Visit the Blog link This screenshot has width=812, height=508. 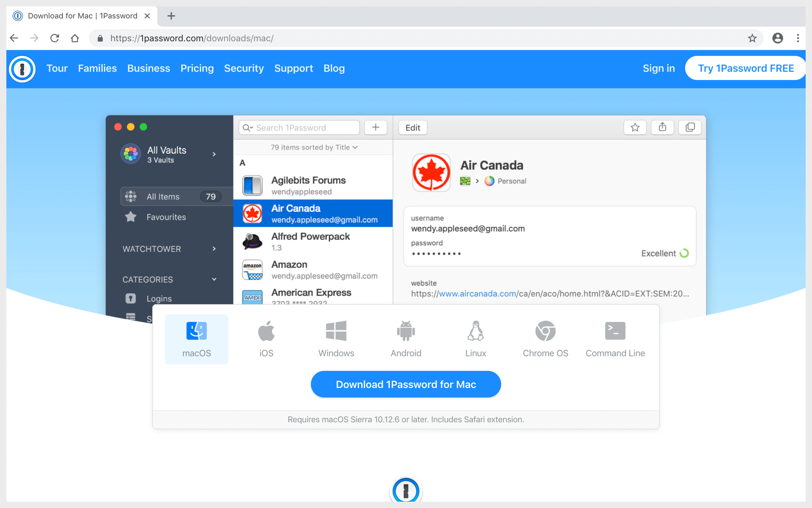(x=334, y=69)
